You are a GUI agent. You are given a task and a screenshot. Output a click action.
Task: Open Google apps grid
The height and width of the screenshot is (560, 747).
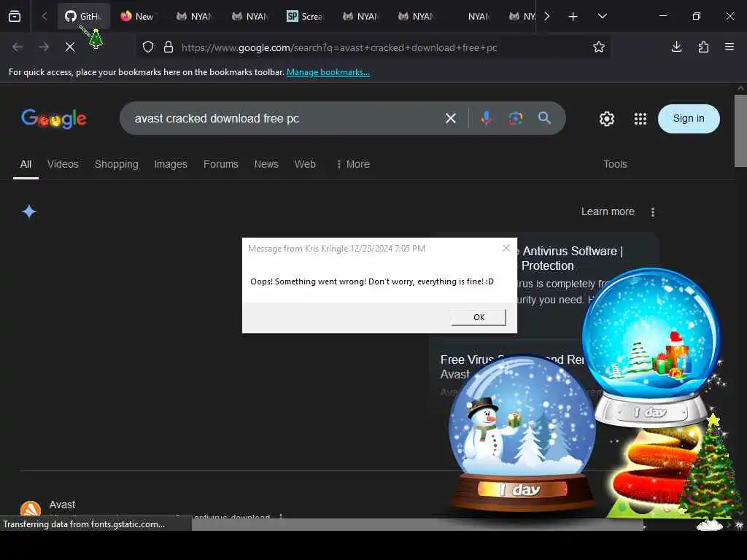point(640,119)
